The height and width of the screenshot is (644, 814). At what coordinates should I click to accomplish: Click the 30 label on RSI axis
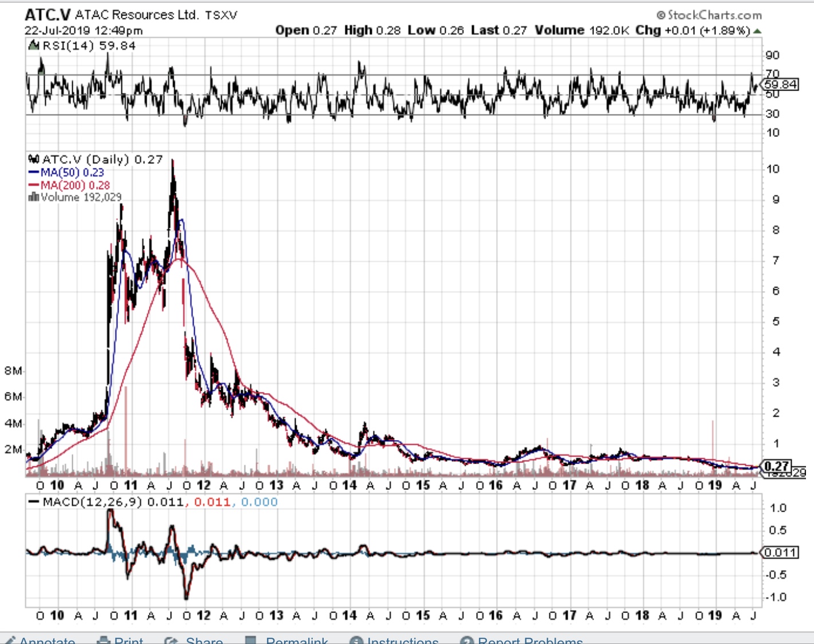773,113
